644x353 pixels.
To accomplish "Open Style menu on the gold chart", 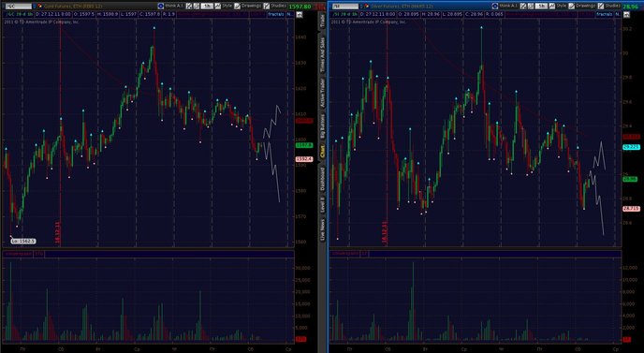I will pos(224,6).
